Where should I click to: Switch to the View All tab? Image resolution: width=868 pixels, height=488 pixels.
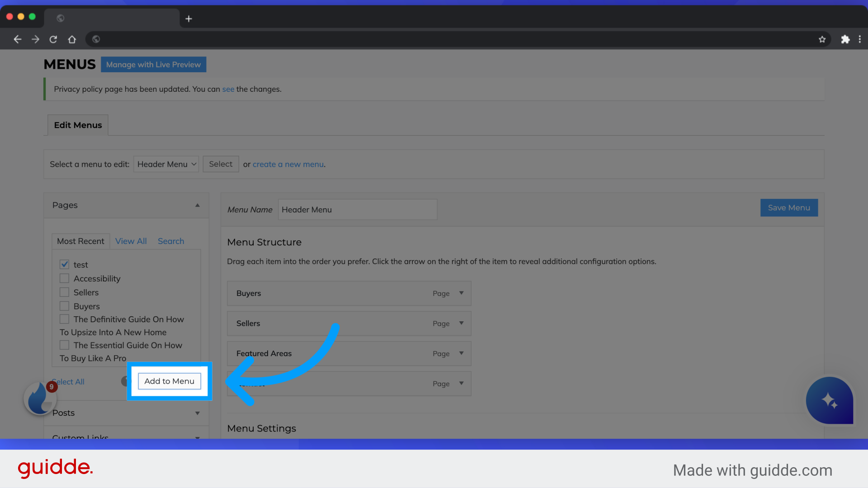click(130, 241)
